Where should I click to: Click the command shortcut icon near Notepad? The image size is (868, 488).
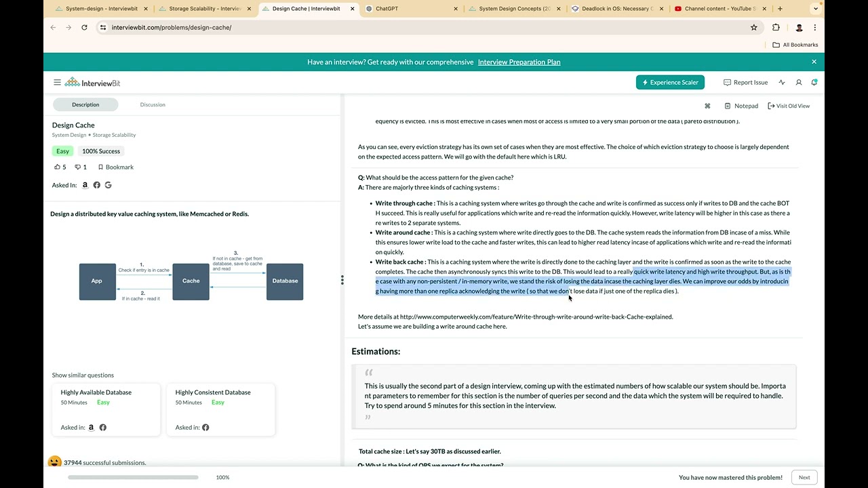[x=707, y=106]
